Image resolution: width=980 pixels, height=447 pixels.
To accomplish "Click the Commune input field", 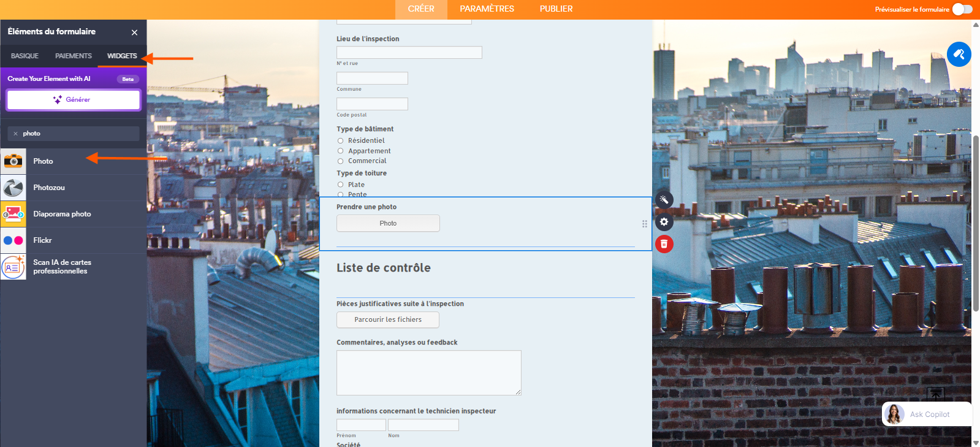I will 372,78.
